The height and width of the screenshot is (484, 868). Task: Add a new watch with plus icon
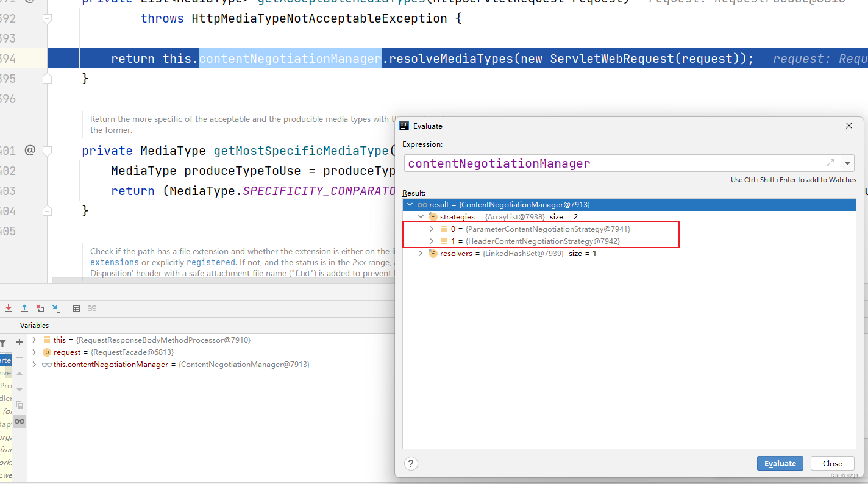tap(20, 342)
